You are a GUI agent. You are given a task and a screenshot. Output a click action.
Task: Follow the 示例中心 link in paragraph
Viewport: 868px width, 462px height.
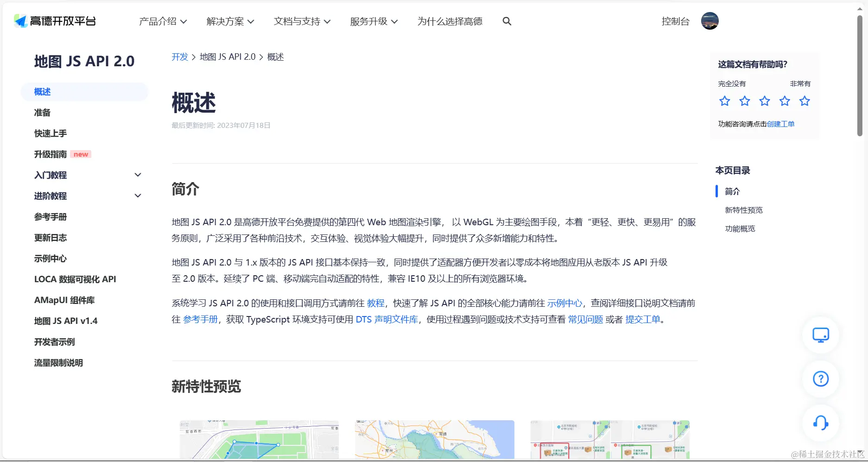point(564,303)
